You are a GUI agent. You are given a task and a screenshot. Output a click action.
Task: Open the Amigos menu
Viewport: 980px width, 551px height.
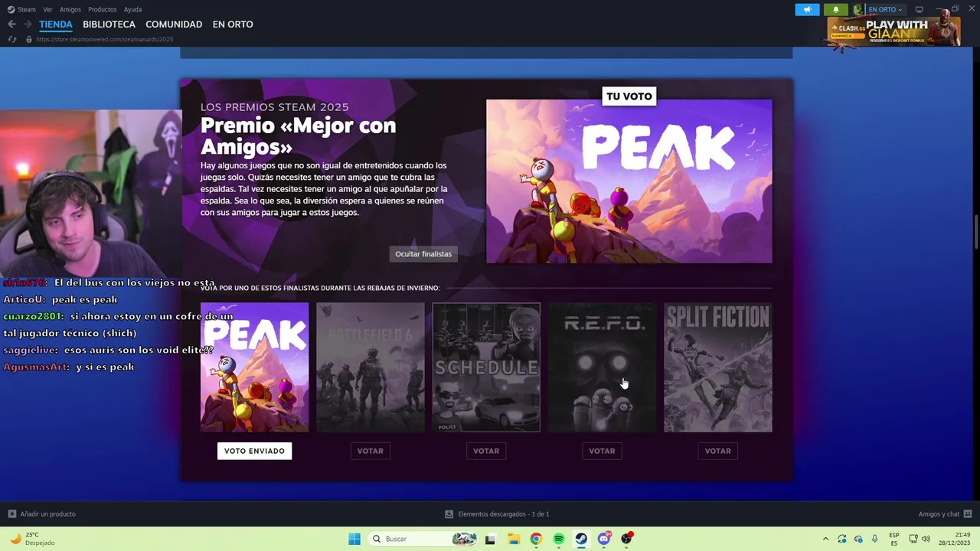(x=70, y=9)
